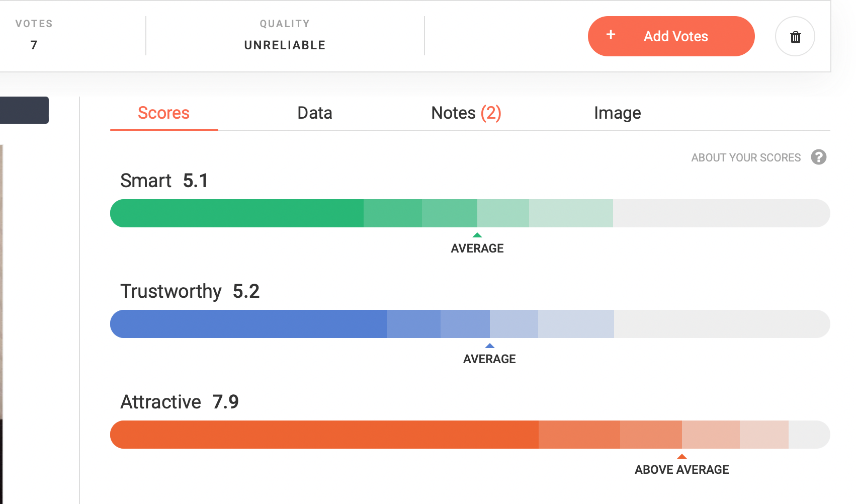Open the Notes (2) tab
The image size is (856, 504).
[x=466, y=113]
